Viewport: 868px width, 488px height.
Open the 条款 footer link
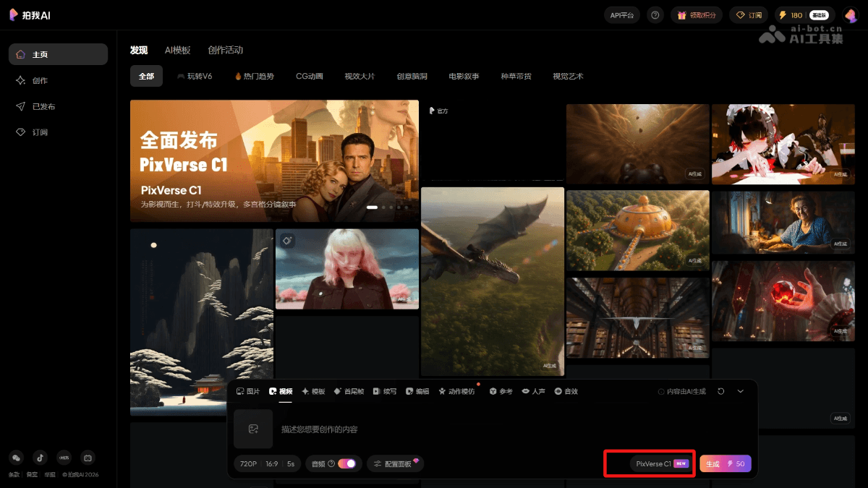click(14, 475)
